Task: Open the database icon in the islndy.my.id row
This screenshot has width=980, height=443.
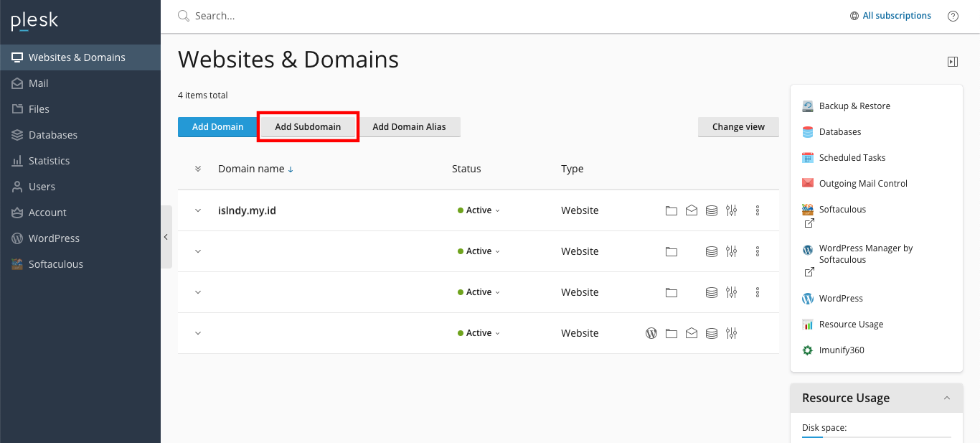Action: tap(711, 210)
